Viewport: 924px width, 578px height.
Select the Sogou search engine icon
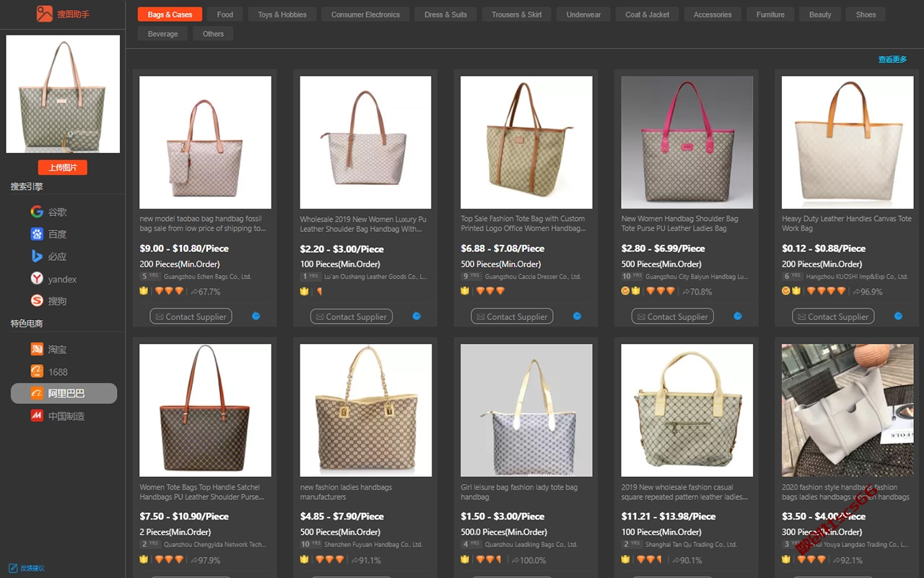(x=37, y=301)
